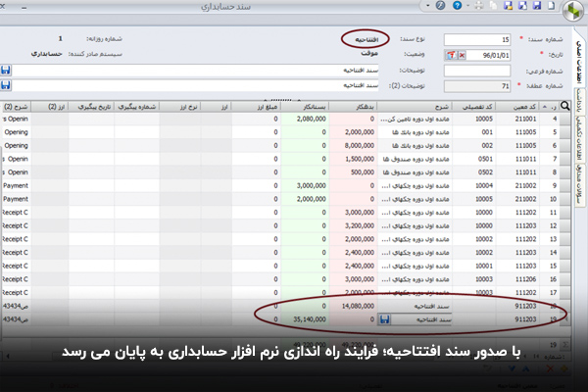Click the detail code 0502 in row 8

tap(474, 172)
